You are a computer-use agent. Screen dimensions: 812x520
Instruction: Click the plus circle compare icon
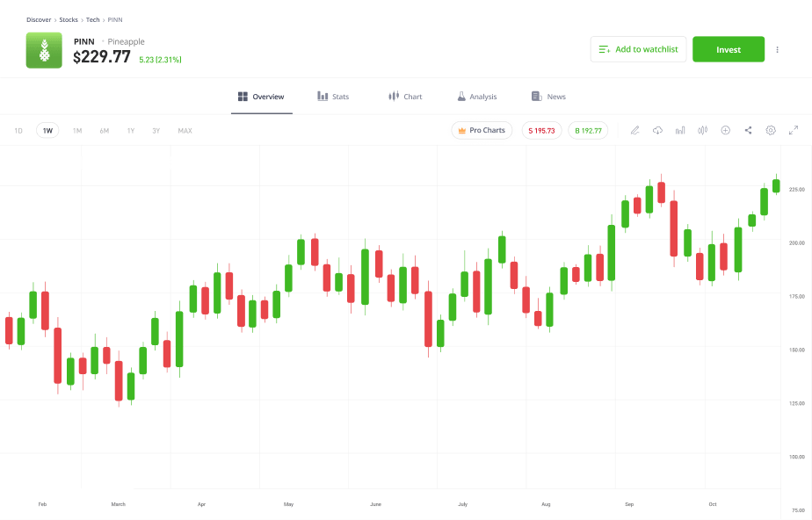coord(725,130)
